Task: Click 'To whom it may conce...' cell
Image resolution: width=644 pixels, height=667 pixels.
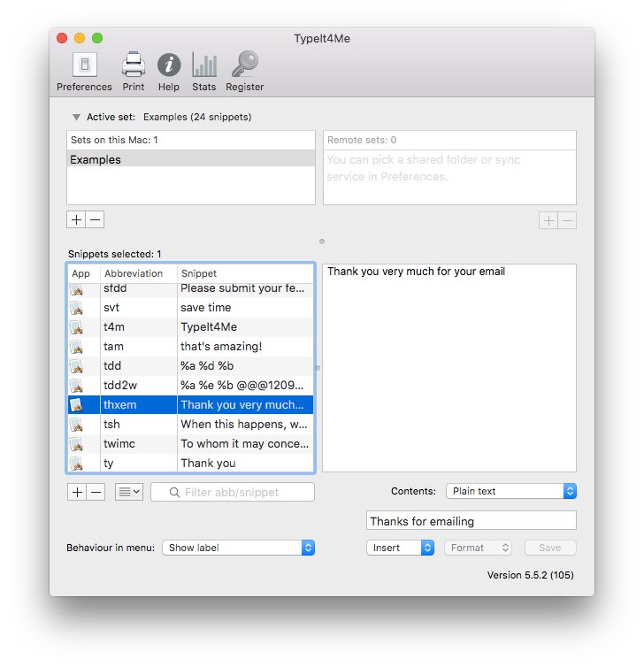Action: [244, 444]
